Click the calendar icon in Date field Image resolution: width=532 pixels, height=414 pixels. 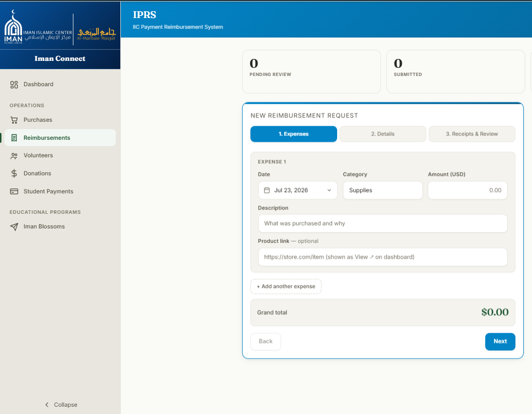click(267, 190)
